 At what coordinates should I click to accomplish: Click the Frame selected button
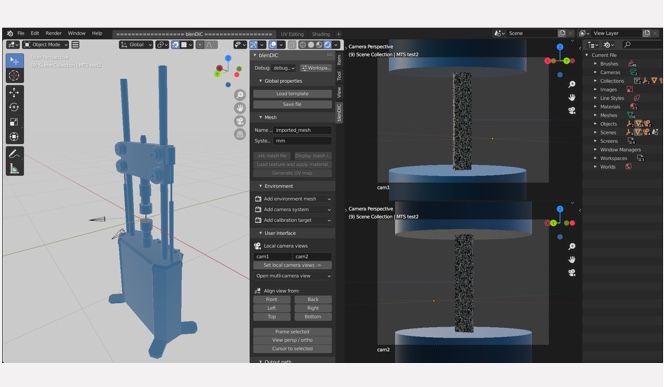pyautogui.click(x=293, y=332)
